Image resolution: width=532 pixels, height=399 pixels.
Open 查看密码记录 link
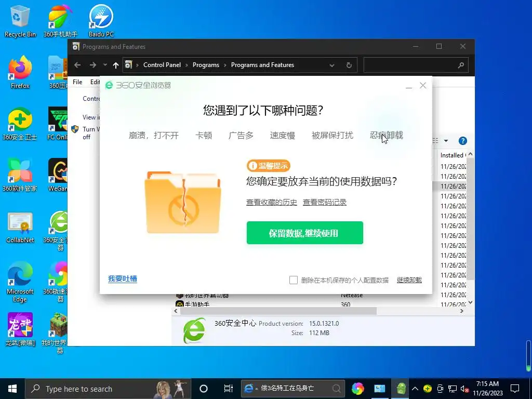pyautogui.click(x=324, y=202)
